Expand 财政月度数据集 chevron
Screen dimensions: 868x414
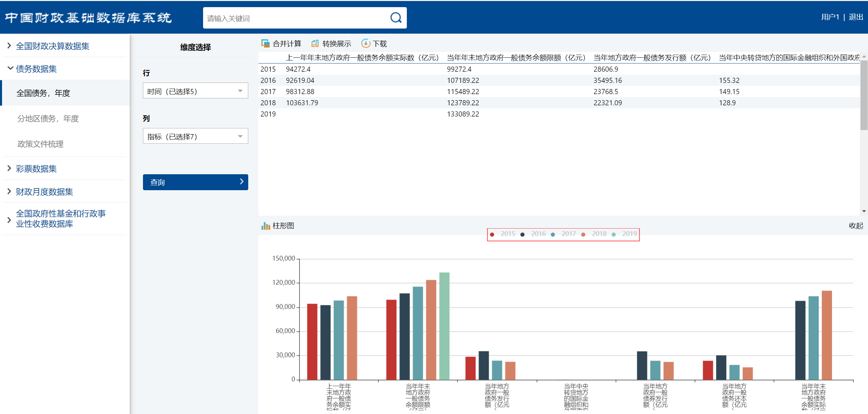pos(9,191)
